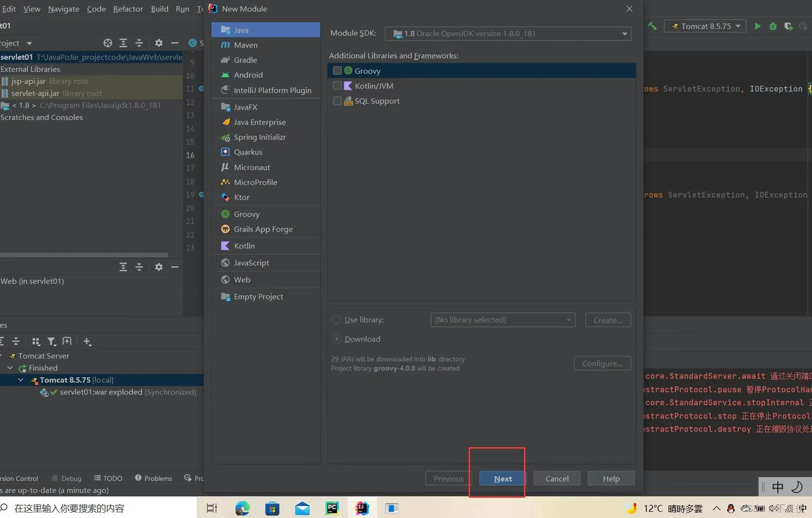Screen dimensions: 812x518
Task: Open PyCharm from the taskbar
Action: pyautogui.click(x=332, y=508)
